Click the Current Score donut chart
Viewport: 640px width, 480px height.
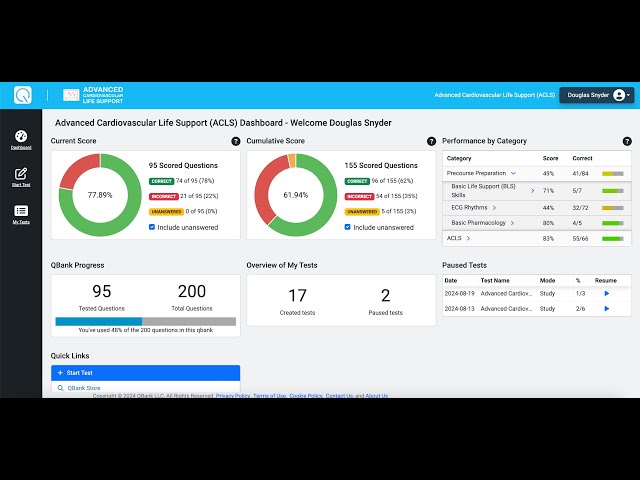100,195
